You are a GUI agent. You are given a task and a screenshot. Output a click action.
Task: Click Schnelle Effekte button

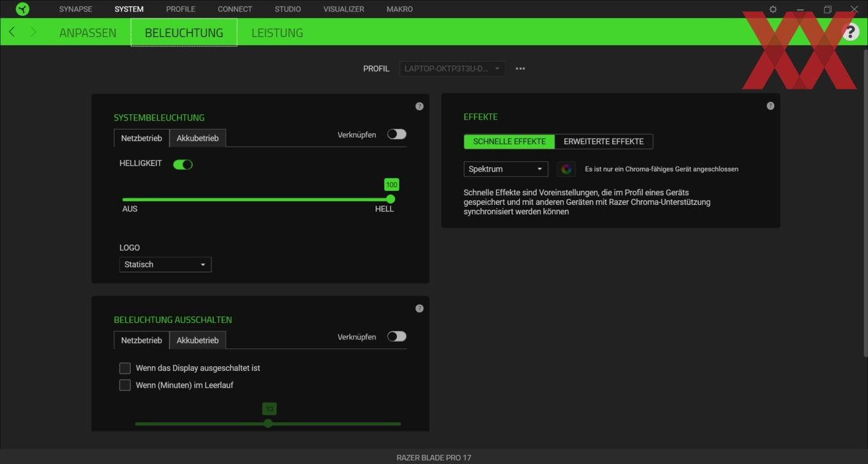509,142
